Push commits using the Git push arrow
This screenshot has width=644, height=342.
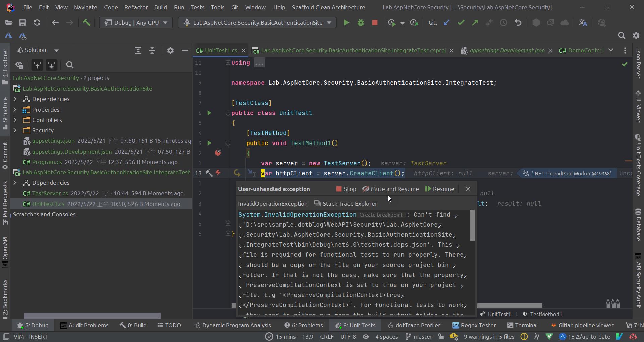[475, 22]
